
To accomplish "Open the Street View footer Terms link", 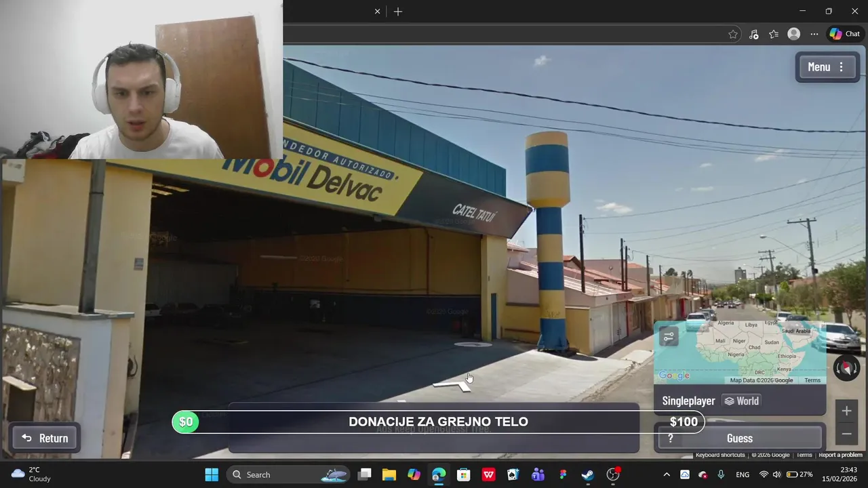I will point(804,455).
